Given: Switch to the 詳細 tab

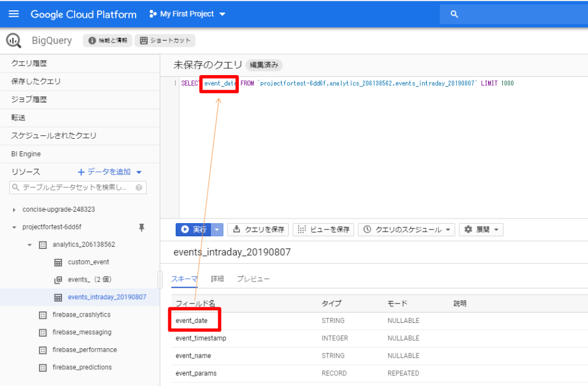Looking at the screenshot, I should (x=217, y=279).
